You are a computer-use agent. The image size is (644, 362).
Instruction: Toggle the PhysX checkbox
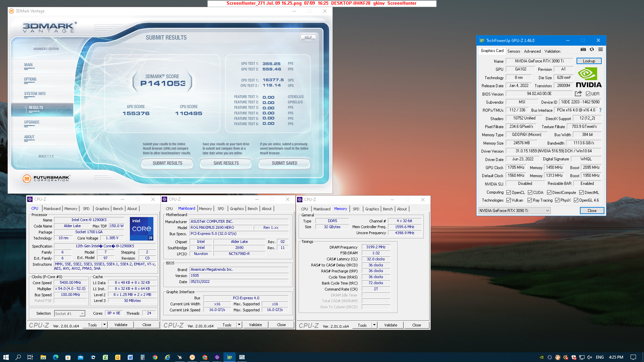[x=557, y=200]
